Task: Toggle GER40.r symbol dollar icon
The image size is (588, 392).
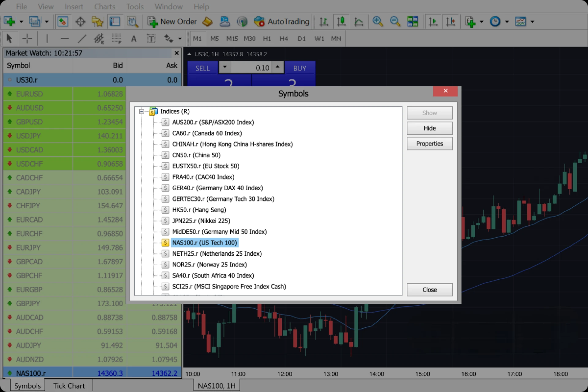Action: (165, 188)
